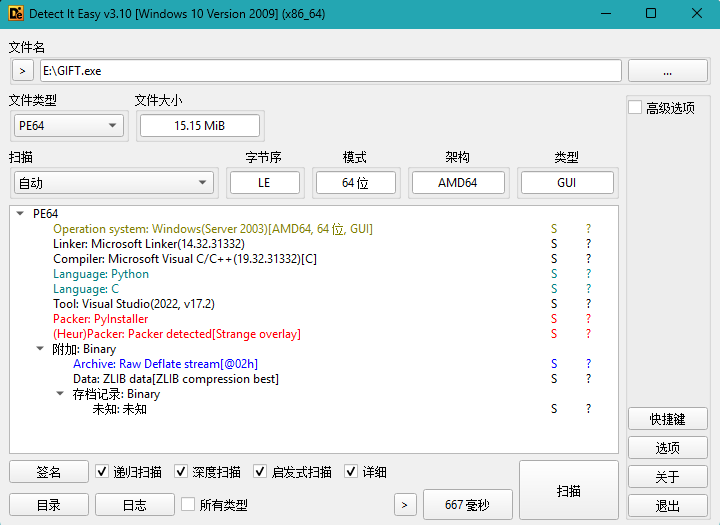Click the S link on the Language: Python row
The height and width of the screenshot is (525, 720).
click(554, 274)
